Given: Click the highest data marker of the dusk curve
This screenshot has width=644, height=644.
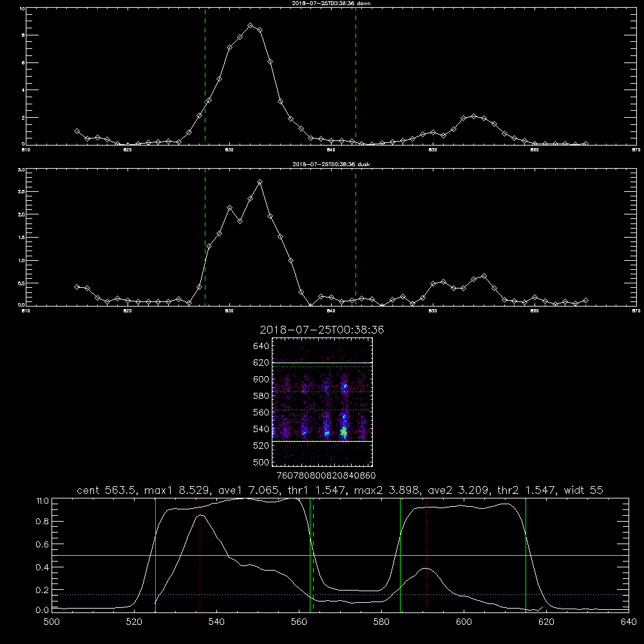Looking at the screenshot, I should [x=260, y=182].
